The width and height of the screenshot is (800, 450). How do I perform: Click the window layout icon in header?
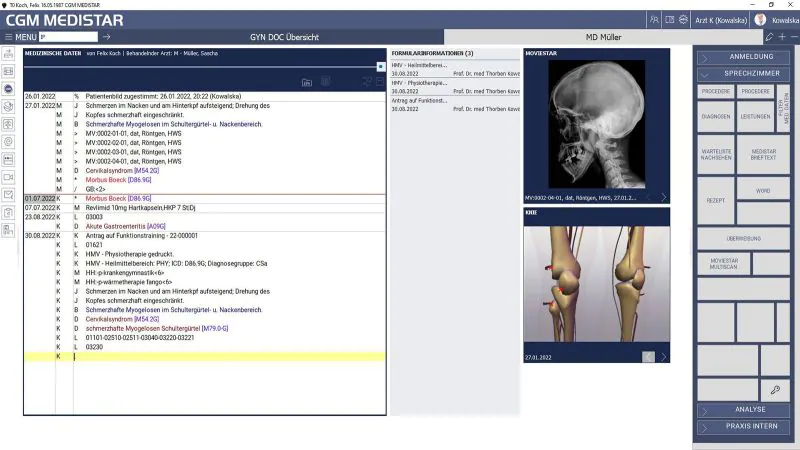tap(669, 20)
